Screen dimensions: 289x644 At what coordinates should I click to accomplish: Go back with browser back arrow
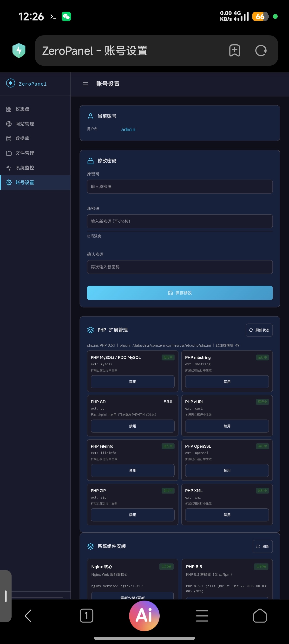(x=28, y=616)
